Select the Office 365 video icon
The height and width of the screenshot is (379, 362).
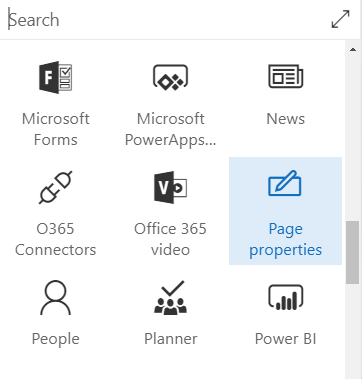(x=170, y=187)
